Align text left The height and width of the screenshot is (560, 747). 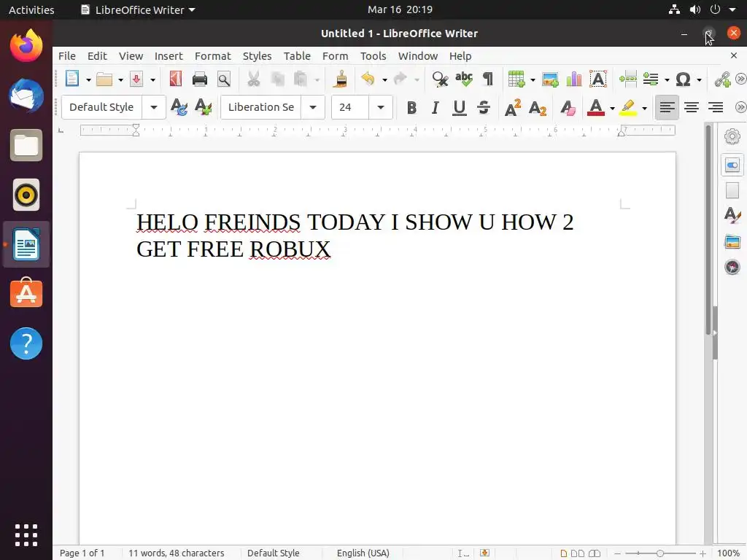pyautogui.click(x=667, y=108)
